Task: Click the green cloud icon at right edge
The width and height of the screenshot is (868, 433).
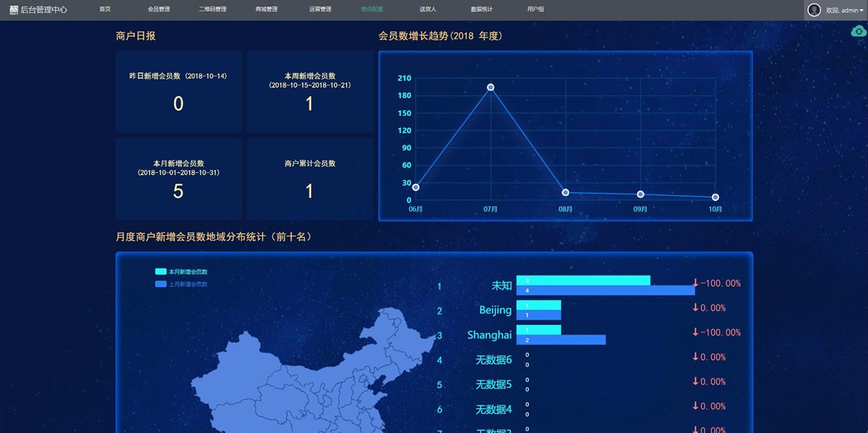Action: 859,31
